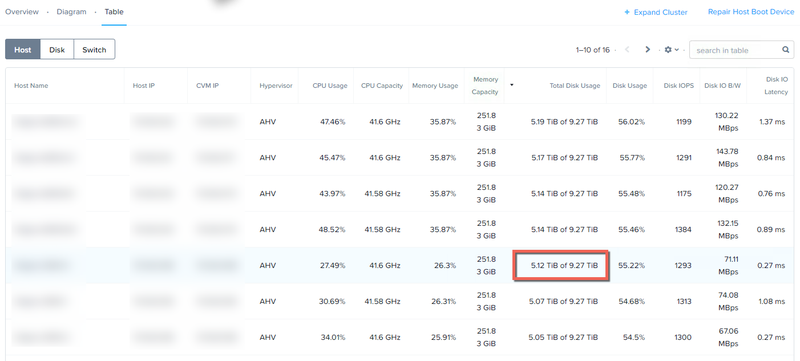Viewport: 800px width, 361px height.
Task: Click Repair Host Boot Device link
Action: 751,12
